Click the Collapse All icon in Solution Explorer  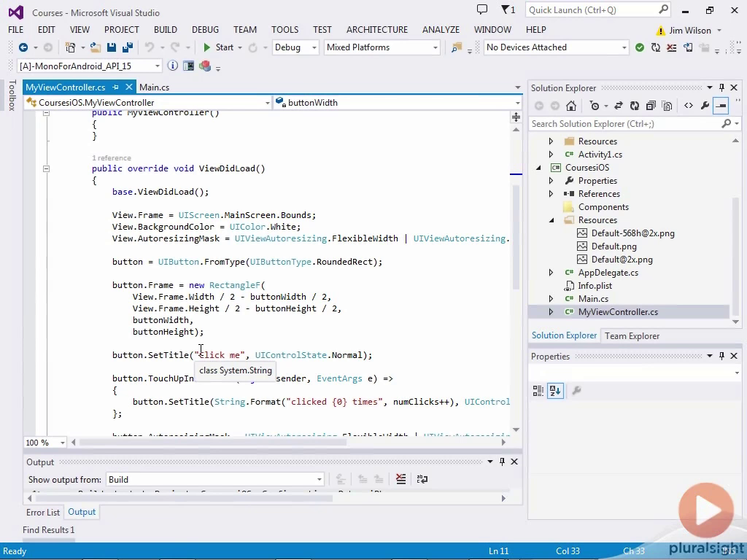tap(651, 106)
